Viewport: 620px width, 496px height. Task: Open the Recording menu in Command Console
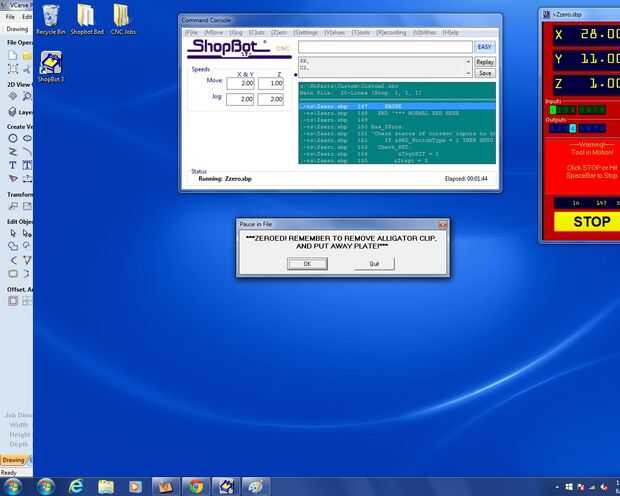pyautogui.click(x=391, y=32)
